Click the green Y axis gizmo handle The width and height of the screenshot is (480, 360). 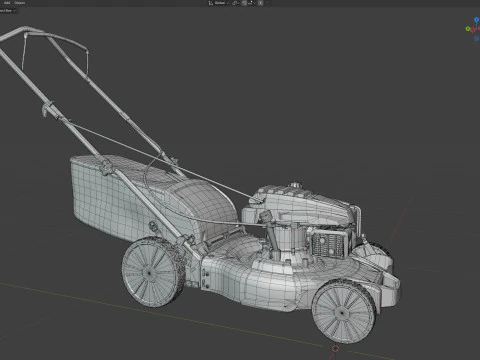tap(468, 29)
